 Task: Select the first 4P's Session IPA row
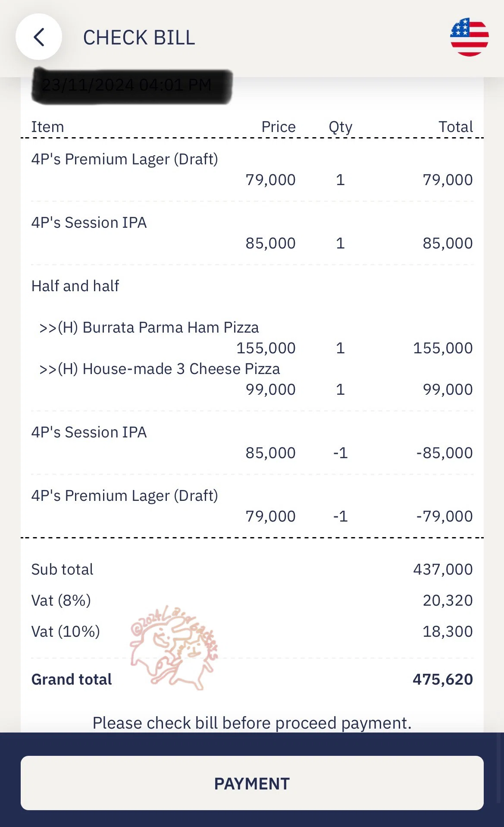[252, 233]
